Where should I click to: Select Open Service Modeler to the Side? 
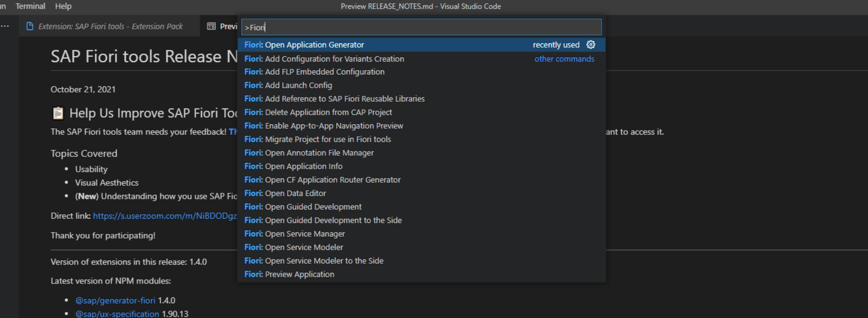click(x=421, y=261)
